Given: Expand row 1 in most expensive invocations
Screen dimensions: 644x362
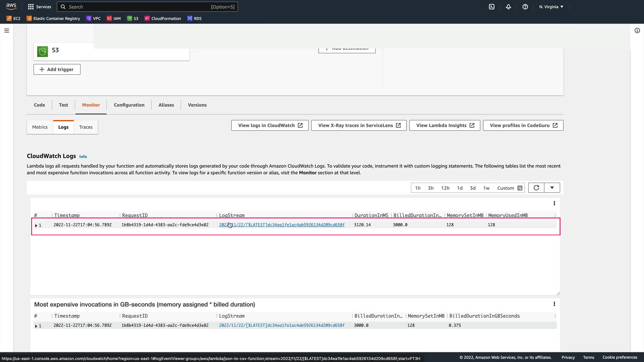Looking at the screenshot, I should point(36,326).
